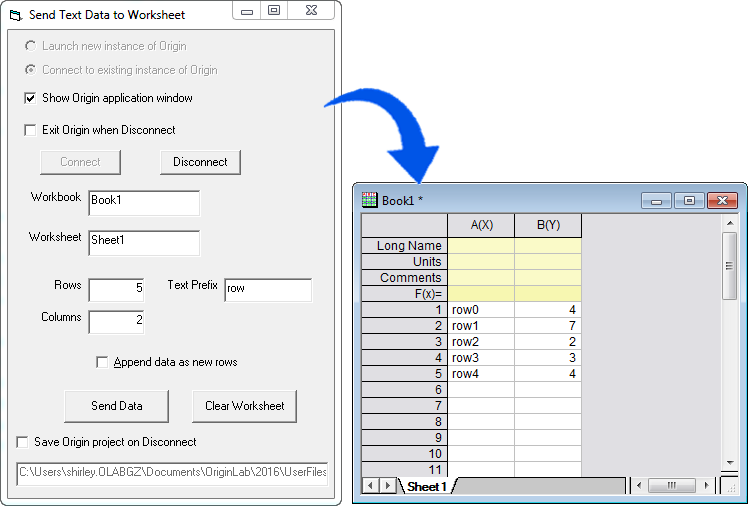This screenshot has height=506, width=750.
Task: Click the Book1 workbook grid icon
Action: coord(369,200)
